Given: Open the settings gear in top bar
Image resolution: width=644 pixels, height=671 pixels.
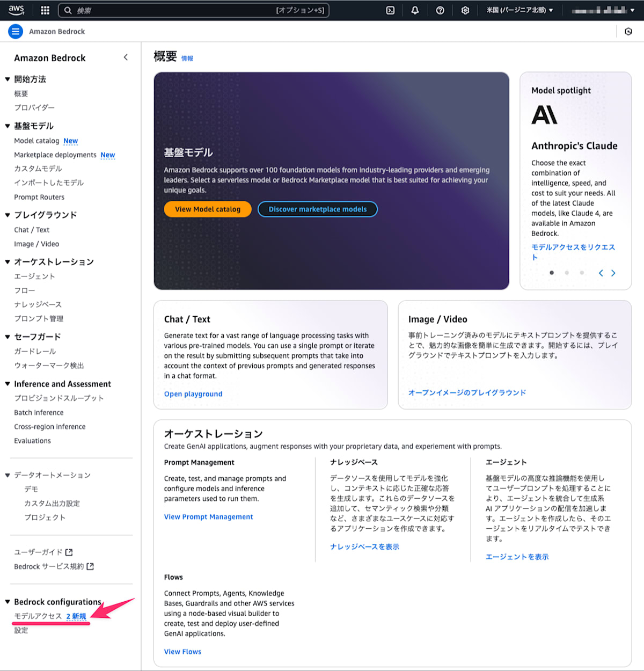Looking at the screenshot, I should (x=465, y=10).
